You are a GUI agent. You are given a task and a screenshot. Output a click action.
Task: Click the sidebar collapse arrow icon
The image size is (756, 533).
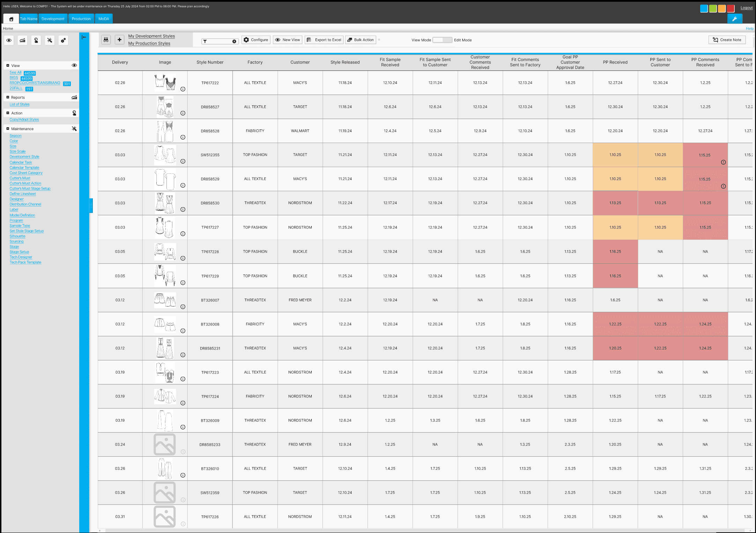point(84,37)
